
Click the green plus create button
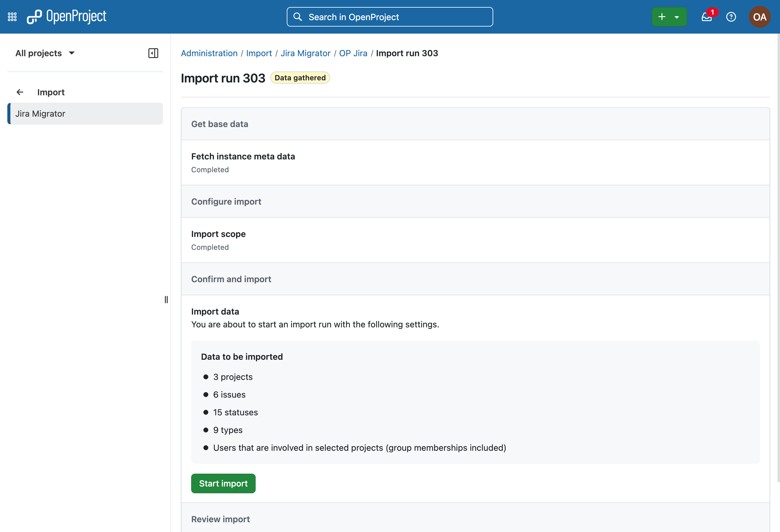[x=662, y=17]
